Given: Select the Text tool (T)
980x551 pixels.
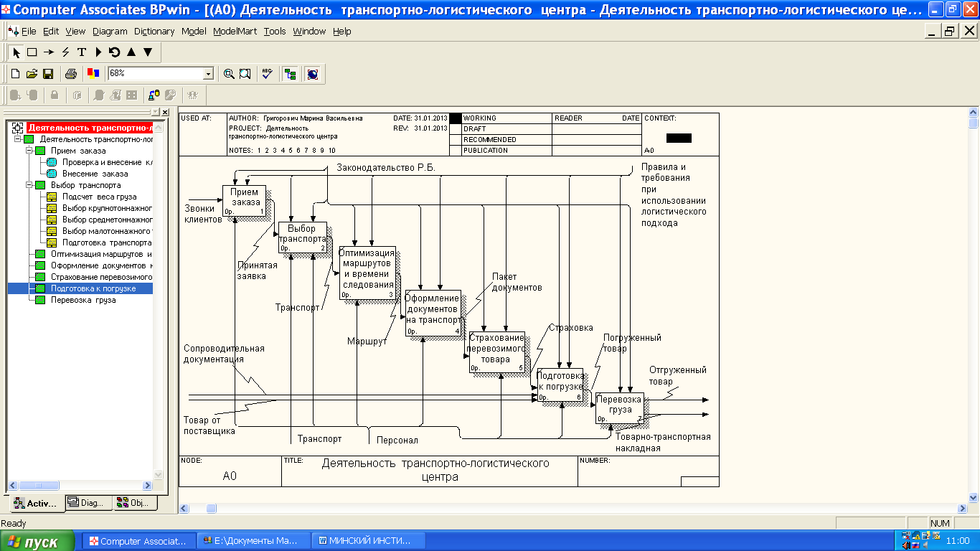Looking at the screenshot, I should [x=82, y=52].
